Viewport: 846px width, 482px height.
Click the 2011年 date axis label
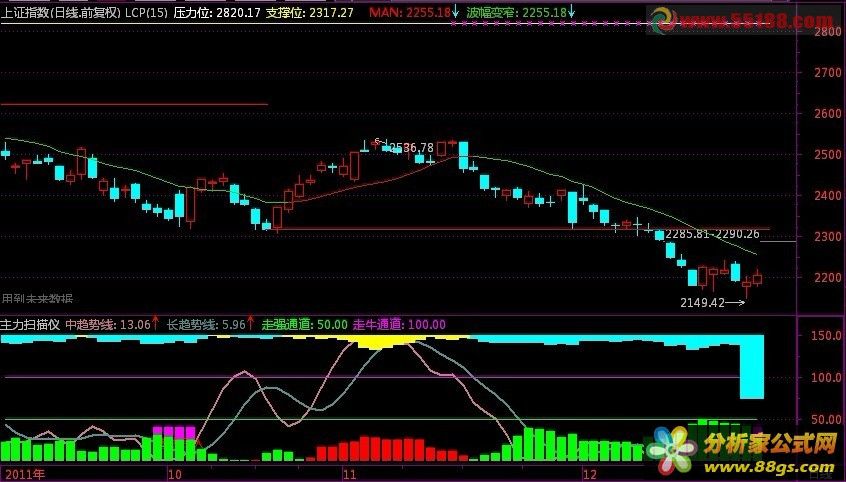click(x=25, y=475)
